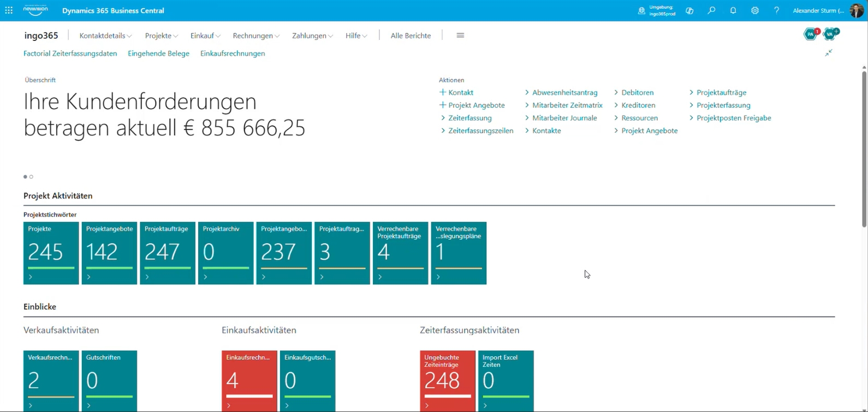868x412 pixels.
Task: Open the Ungebuchte Zeiteinträge tile
Action: point(448,381)
